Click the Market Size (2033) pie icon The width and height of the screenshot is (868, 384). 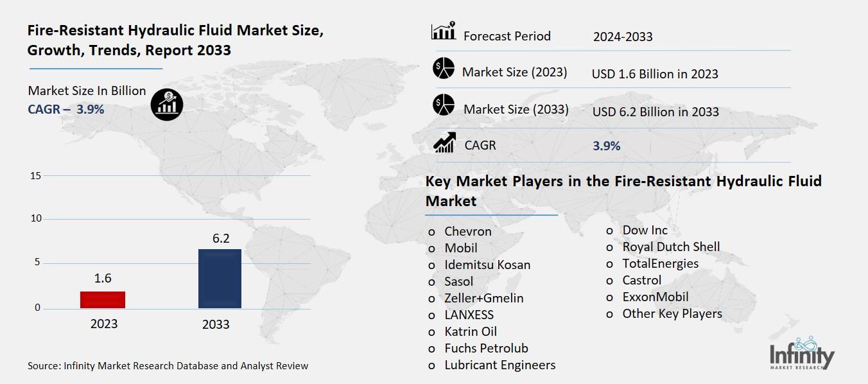click(443, 106)
